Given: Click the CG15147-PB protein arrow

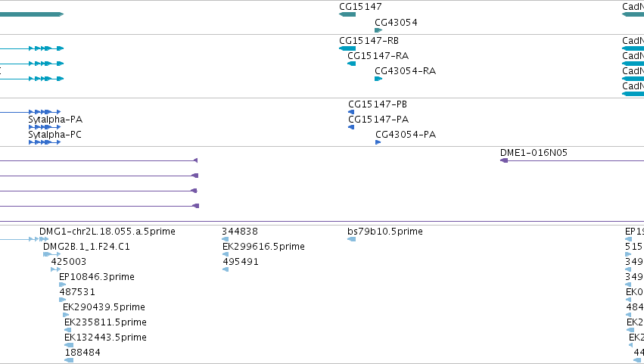Looking at the screenshot, I should pos(351,112).
